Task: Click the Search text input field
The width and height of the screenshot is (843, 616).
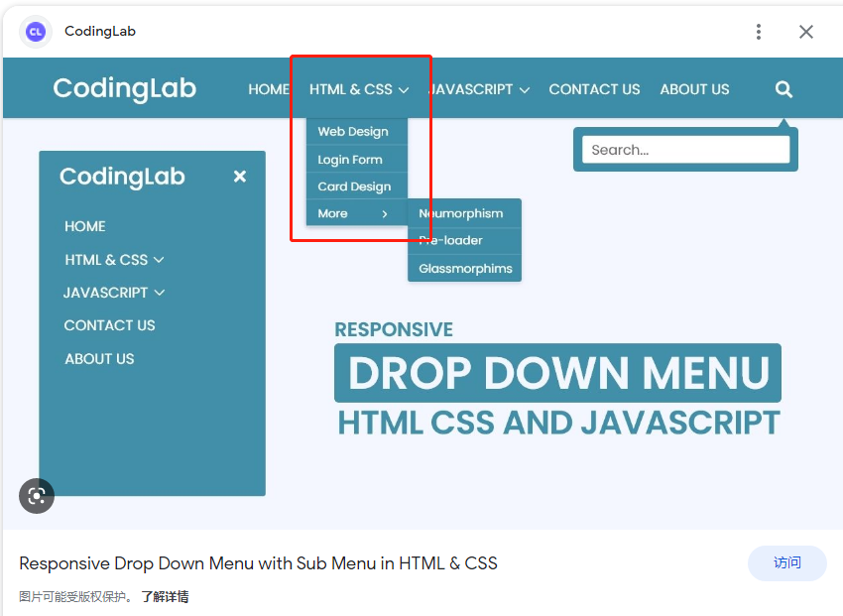Action: coord(684,149)
